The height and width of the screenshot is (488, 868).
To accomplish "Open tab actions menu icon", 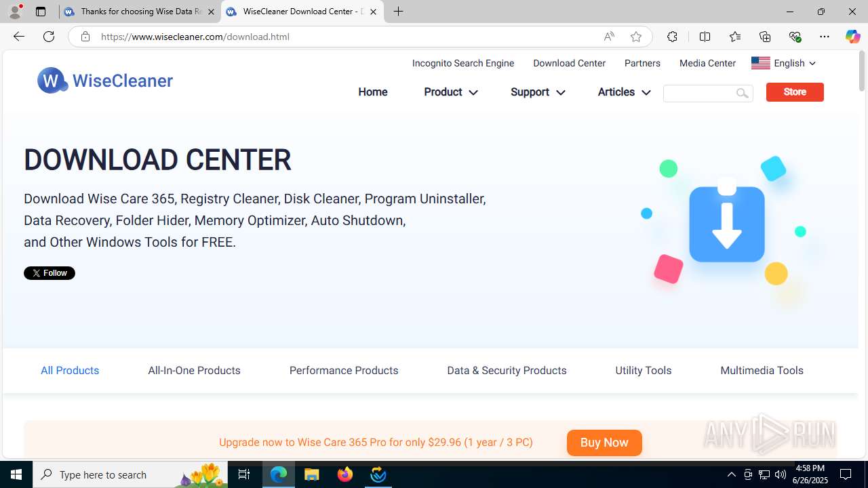I will 41,12.
